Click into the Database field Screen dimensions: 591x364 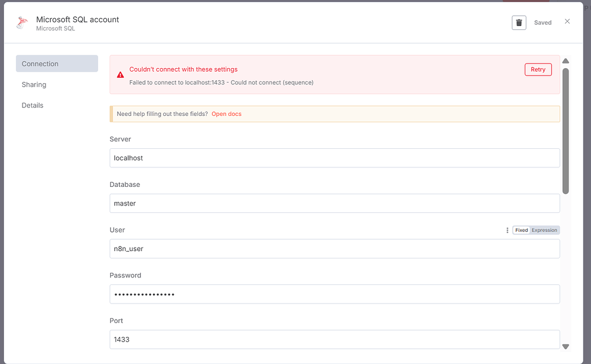click(x=334, y=203)
